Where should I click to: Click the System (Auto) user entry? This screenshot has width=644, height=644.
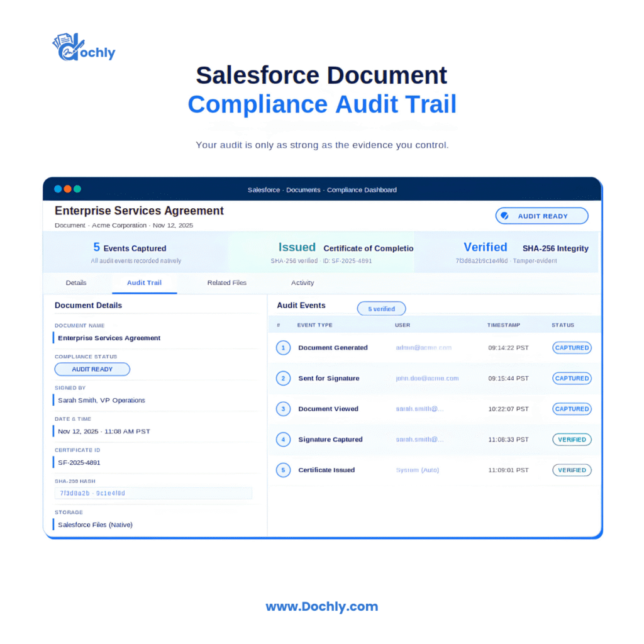[418, 470]
